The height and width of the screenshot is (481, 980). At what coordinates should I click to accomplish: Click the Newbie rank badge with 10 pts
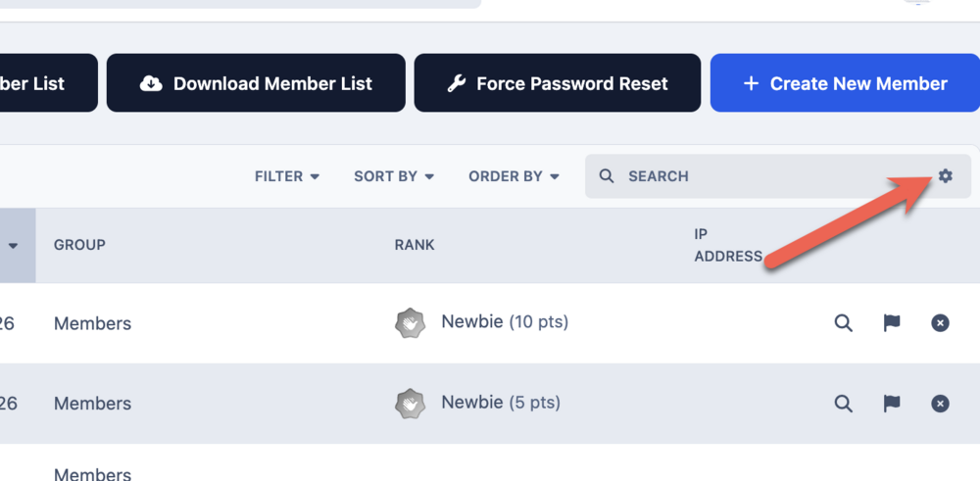[x=410, y=323]
